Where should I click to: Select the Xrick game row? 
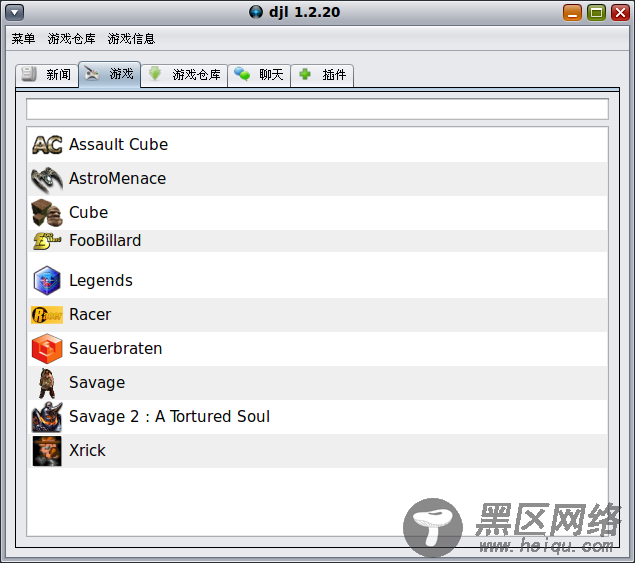point(318,451)
